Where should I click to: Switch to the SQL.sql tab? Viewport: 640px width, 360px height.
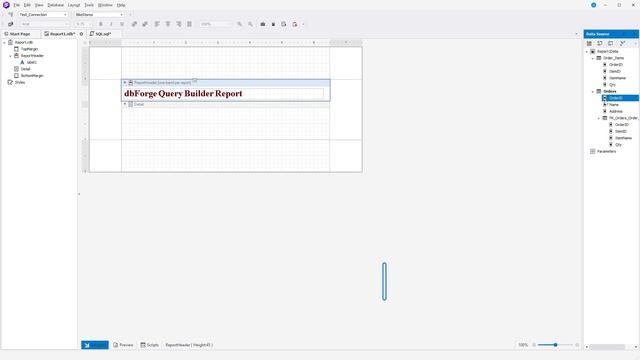pyautogui.click(x=103, y=34)
